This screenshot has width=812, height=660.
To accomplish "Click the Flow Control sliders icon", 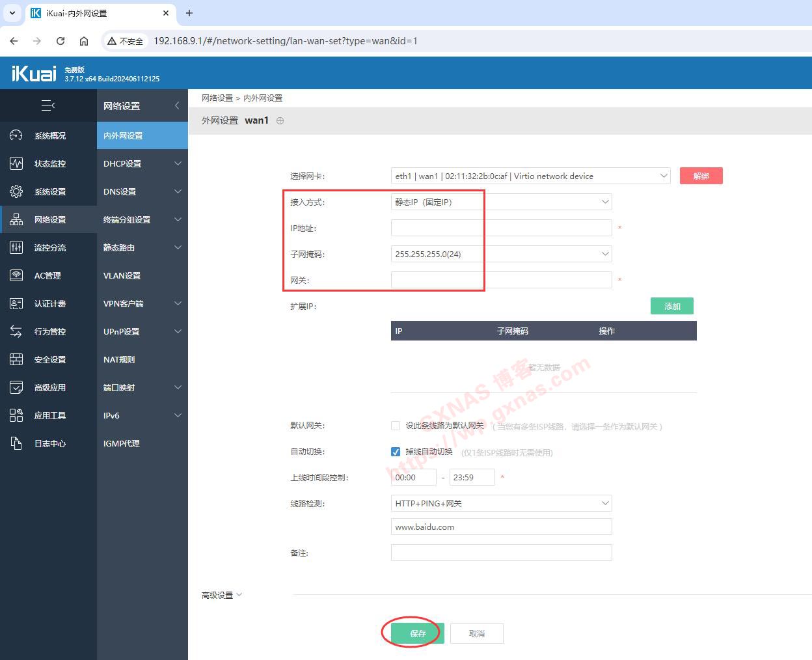I will (16, 247).
